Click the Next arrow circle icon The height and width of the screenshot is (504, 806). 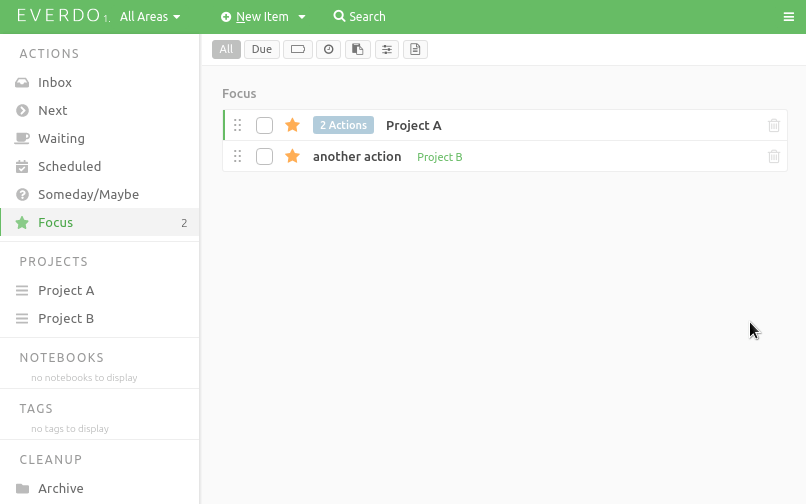(x=22, y=110)
